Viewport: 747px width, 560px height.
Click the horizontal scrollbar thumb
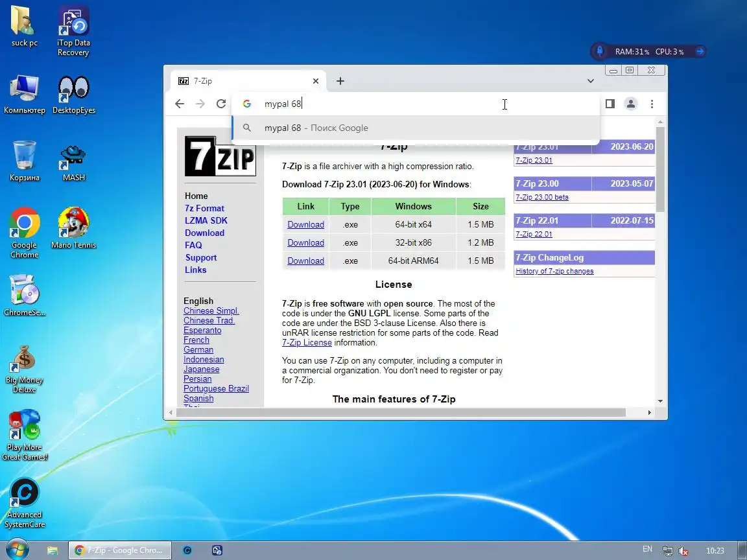pos(401,412)
